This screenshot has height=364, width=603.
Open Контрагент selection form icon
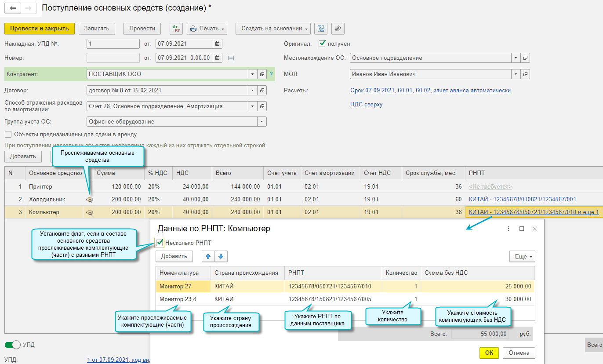(262, 74)
